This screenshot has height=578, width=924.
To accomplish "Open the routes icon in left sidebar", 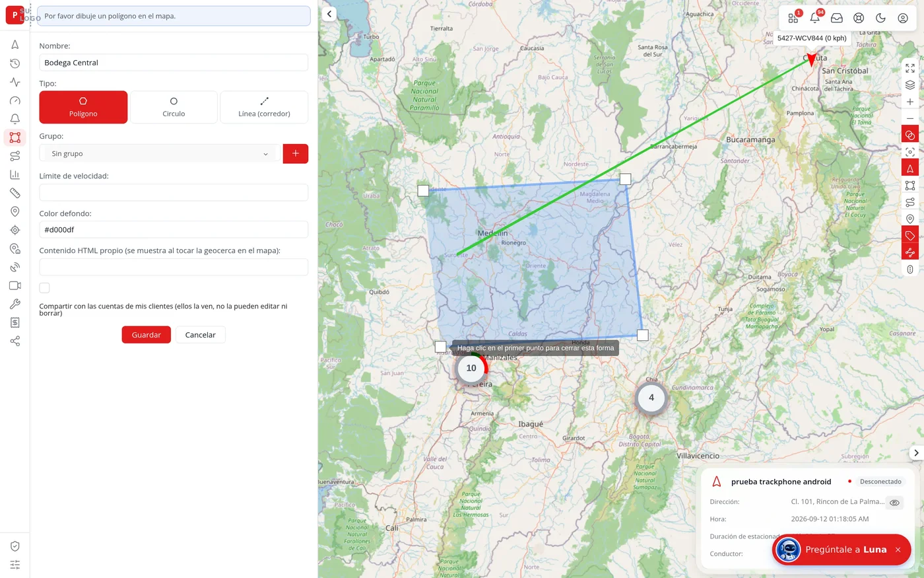I will pyautogui.click(x=15, y=156).
